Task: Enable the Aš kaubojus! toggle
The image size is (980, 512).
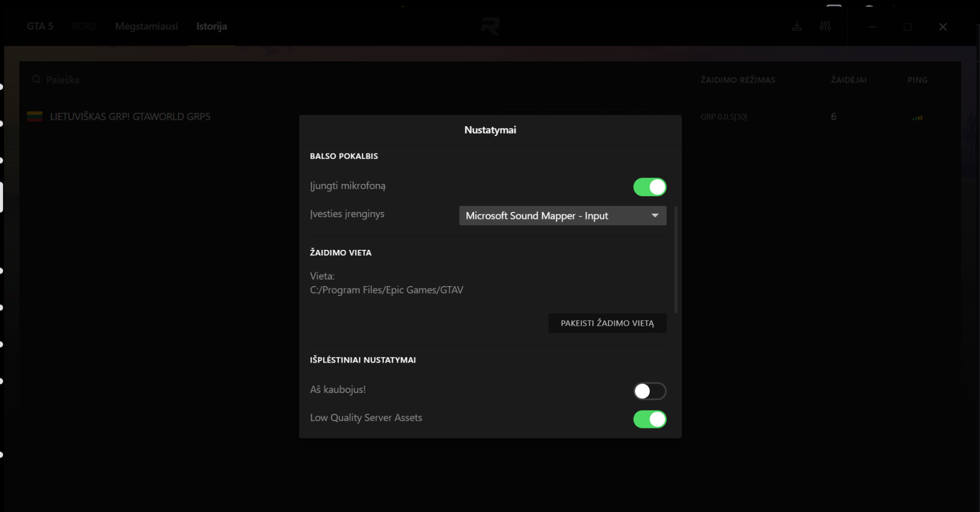Action: 649,391
